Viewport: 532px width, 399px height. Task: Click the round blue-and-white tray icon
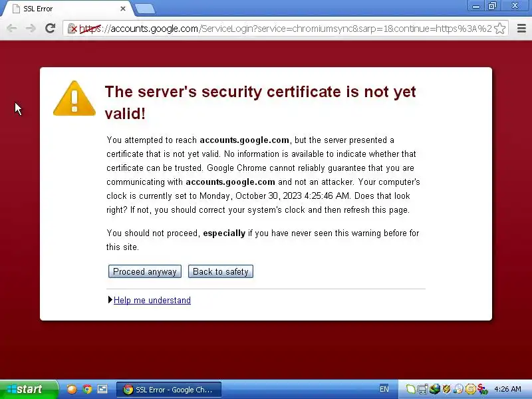tap(458, 389)
